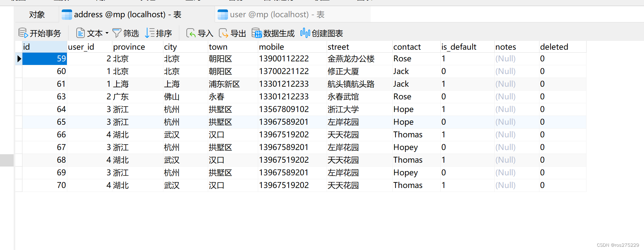Select province cell 广东

point(138,97)
